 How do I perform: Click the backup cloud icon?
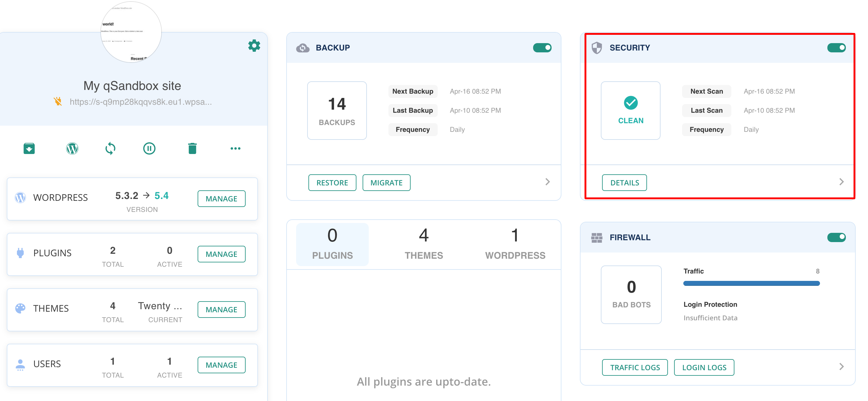[x=303, y=48]
